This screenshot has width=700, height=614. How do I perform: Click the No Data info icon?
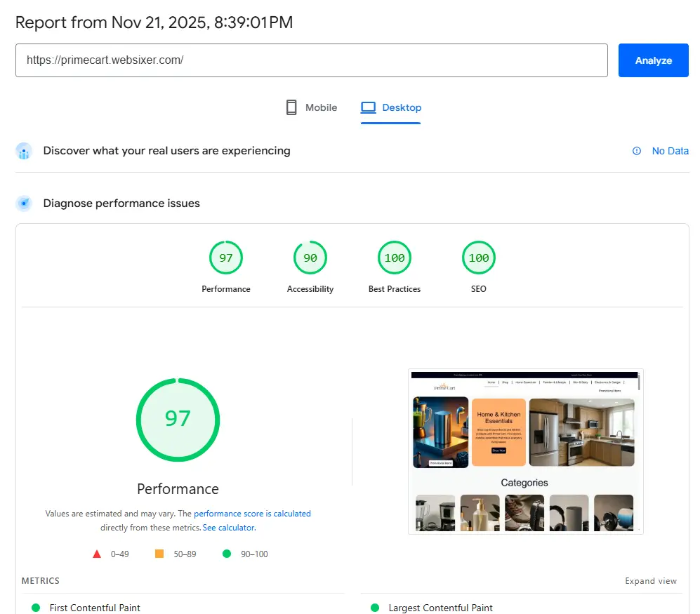pyautogui.click(x=637, y=151)
